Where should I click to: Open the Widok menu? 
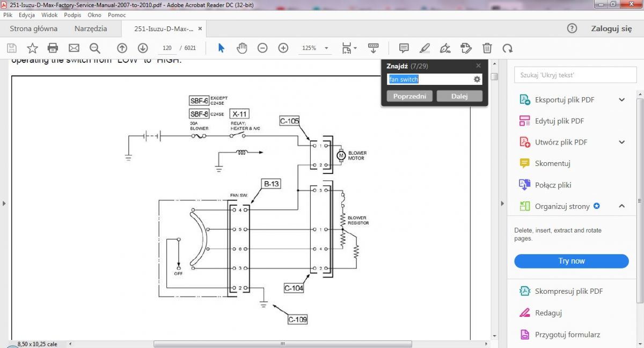pyautogui.click(x=49, y=15)
